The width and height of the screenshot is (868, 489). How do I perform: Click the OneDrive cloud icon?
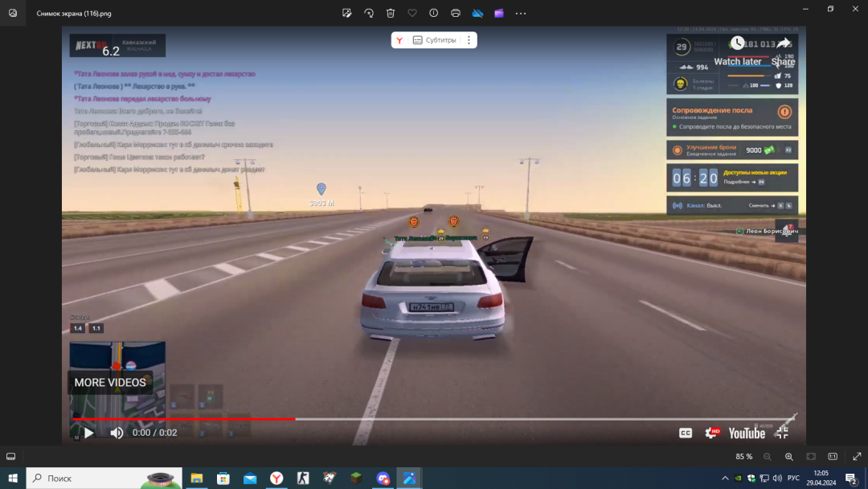tap(477, 14)
